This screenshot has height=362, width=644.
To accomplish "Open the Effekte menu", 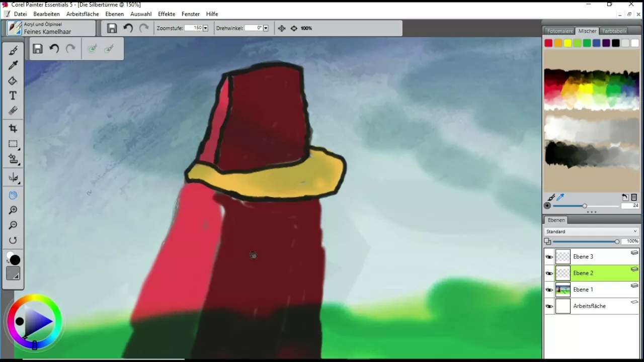I will [x=167, y=14].
